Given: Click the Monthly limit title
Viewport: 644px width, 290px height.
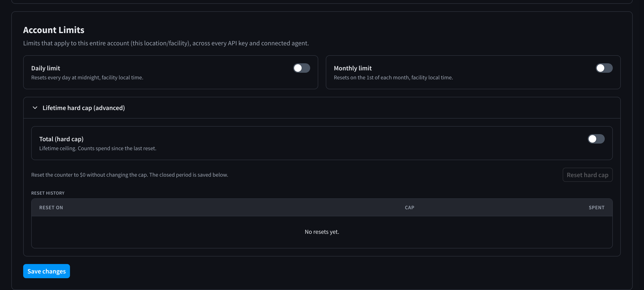Looking at the screenshot, I should pos(352,68).
